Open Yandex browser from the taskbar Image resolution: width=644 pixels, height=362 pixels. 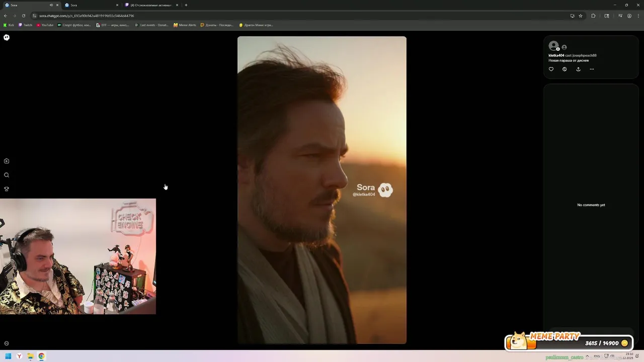click(x=19, y=356)
